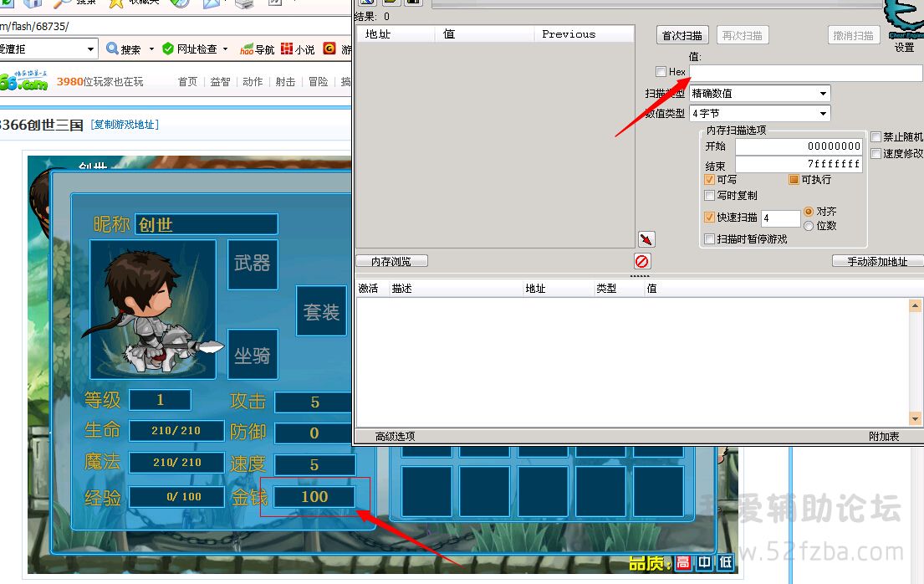Open the 射击 game category
This screenshot has width=924, height=584.
coord(285,81)
